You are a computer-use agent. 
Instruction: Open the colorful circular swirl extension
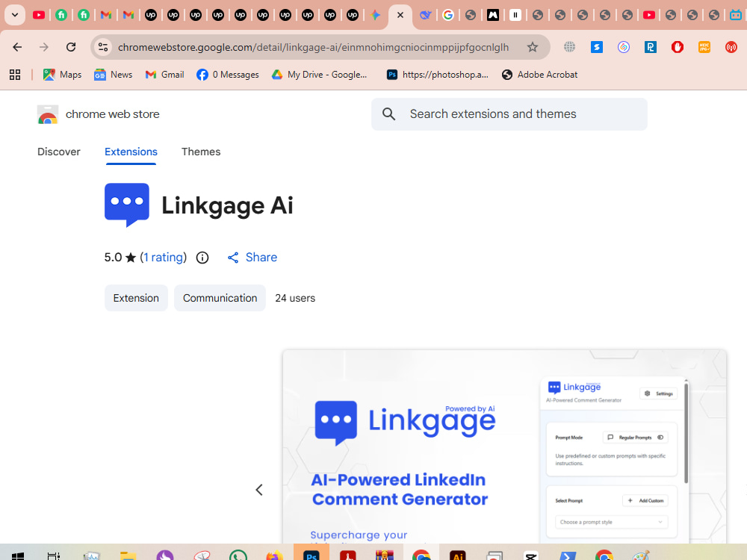coord(624,46)
